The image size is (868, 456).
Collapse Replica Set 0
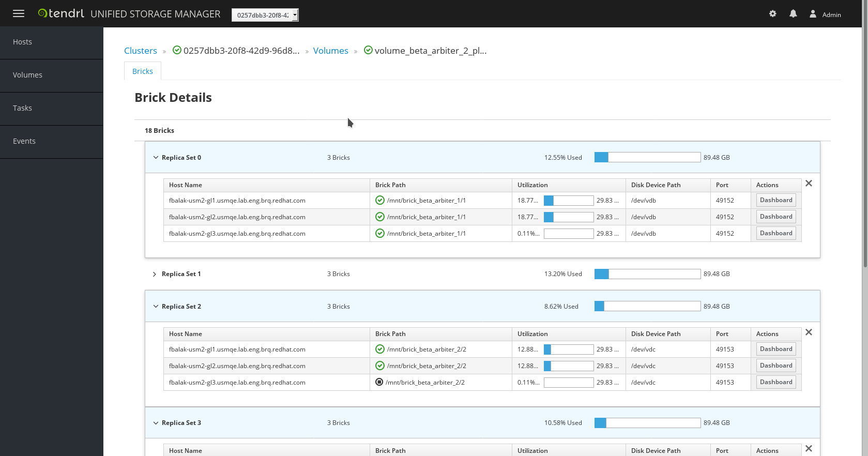155,157
